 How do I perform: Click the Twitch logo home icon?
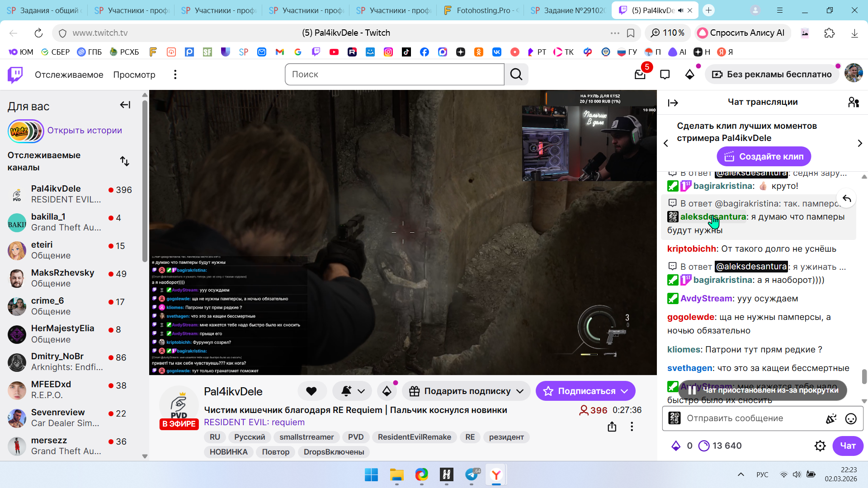[15, 75]
